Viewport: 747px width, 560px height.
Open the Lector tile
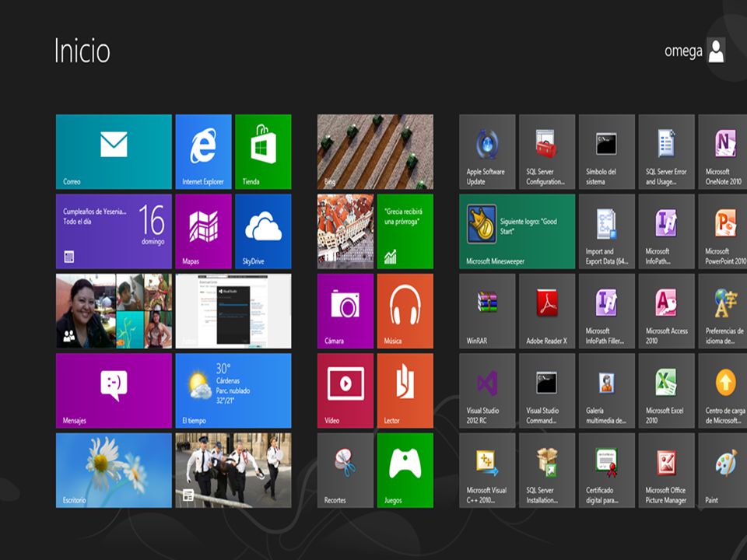tap(405, 390)
